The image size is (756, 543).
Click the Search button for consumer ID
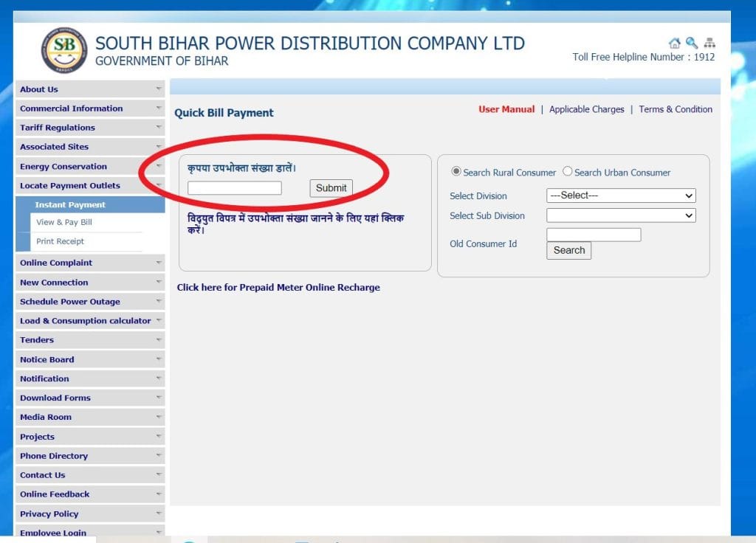coord(568,250)
